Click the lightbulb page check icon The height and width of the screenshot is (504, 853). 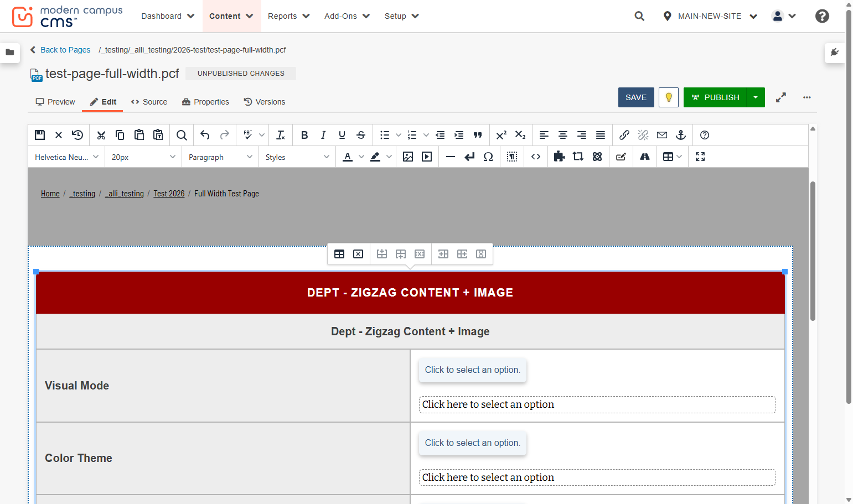pyautogui.click(x=669, y=97)
